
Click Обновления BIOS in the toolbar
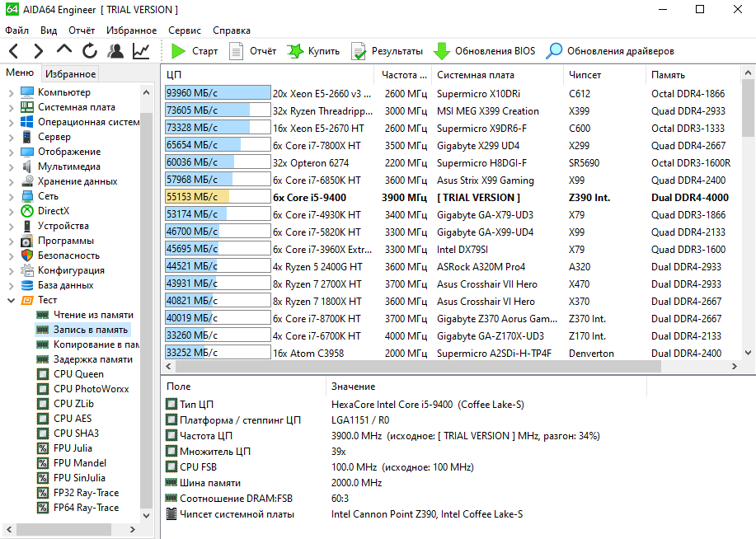pos(484,50)
